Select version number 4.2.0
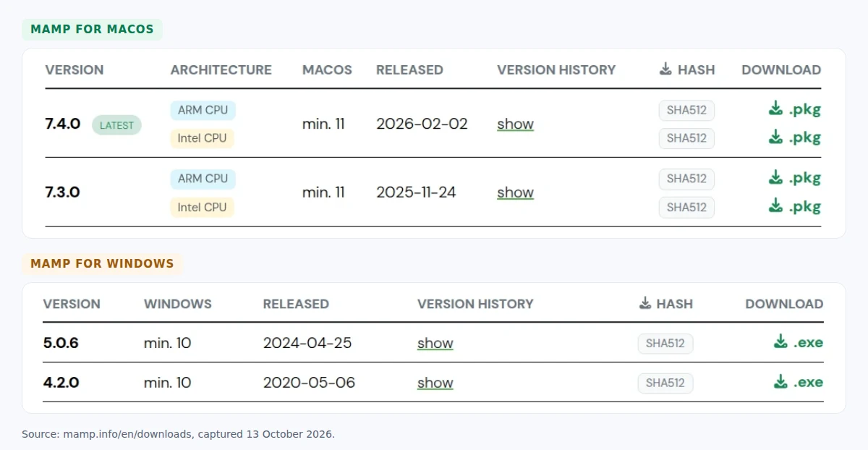868x450 pixels. coord(61,383)
